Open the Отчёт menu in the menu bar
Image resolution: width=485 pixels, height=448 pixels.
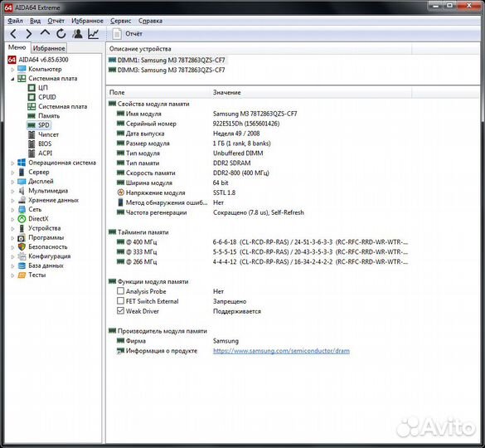56,21
